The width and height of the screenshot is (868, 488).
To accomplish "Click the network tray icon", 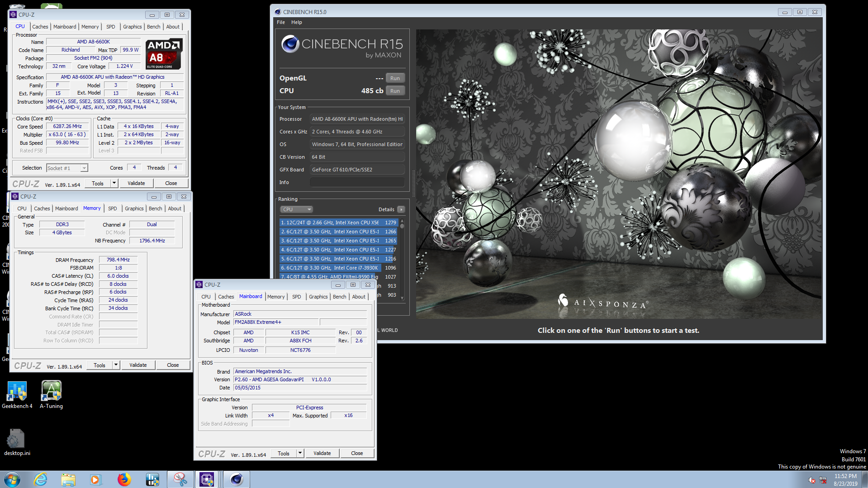I will pyautogui.click(x=823, y=480).
